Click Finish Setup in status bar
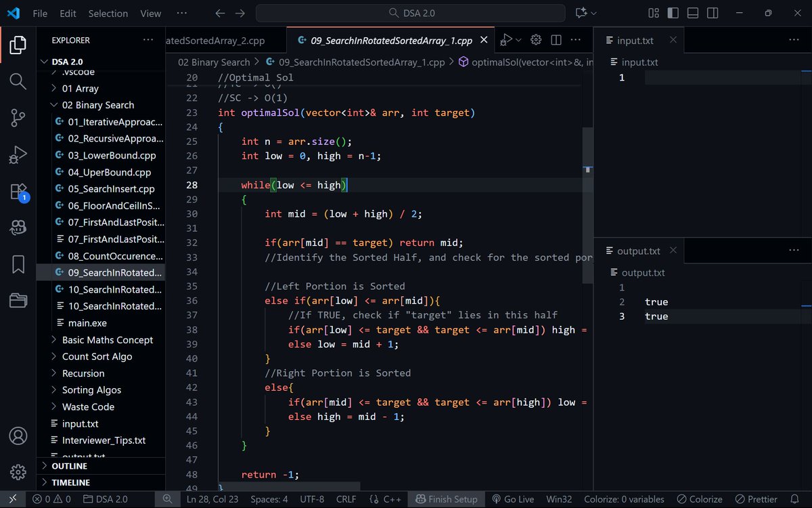Screen dimensions: 812x508 click(447, 499)
